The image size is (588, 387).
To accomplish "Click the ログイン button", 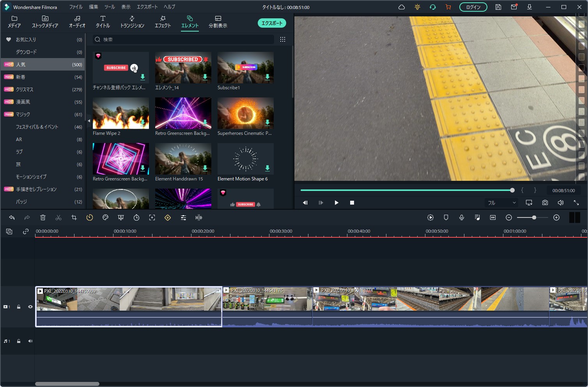I will point(473,7).
